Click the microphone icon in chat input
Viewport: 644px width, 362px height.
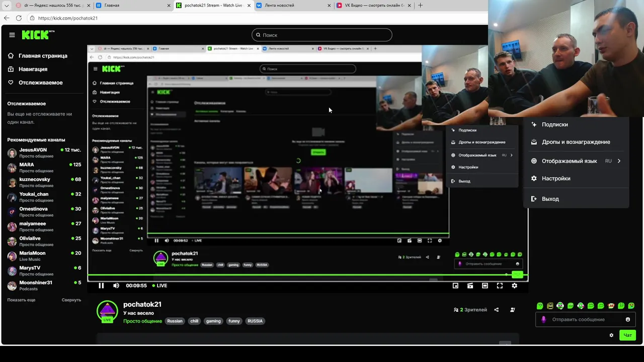tap(543, 320)
